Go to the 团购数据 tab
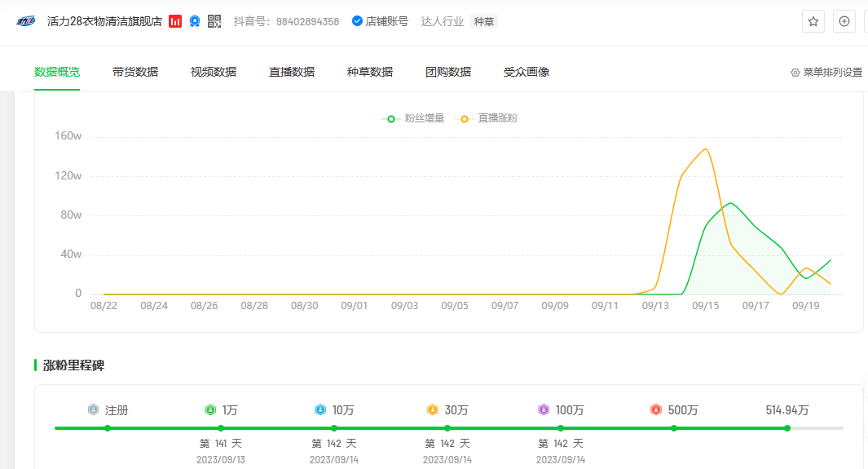 point(448,72)
